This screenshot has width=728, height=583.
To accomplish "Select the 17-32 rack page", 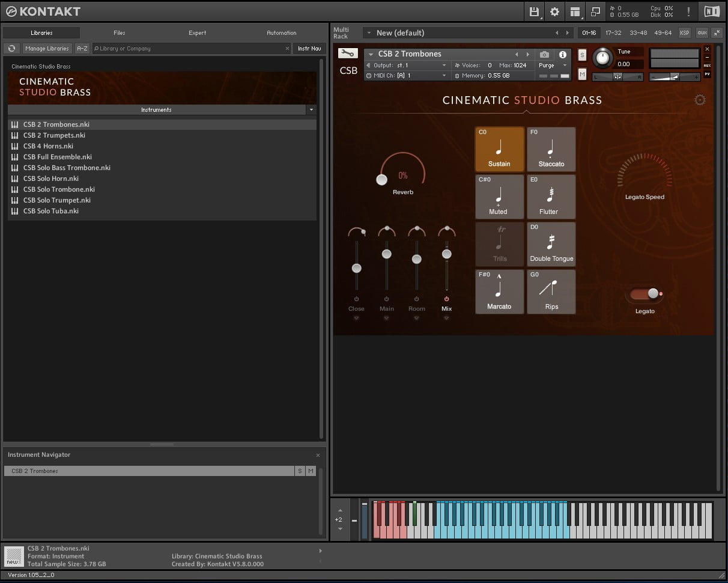I will tap(614, 33).
